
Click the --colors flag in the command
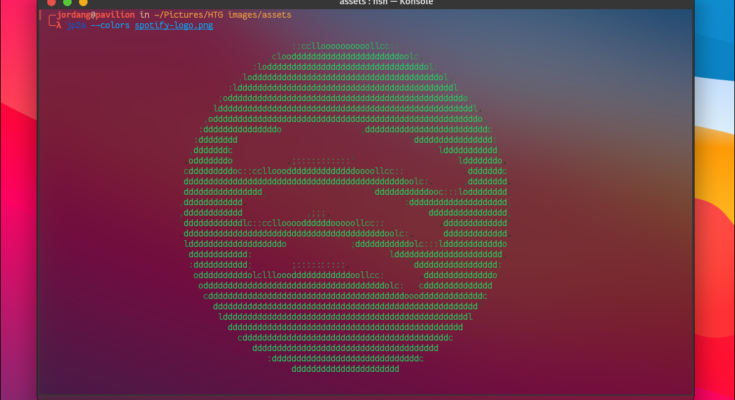[111, 26]
